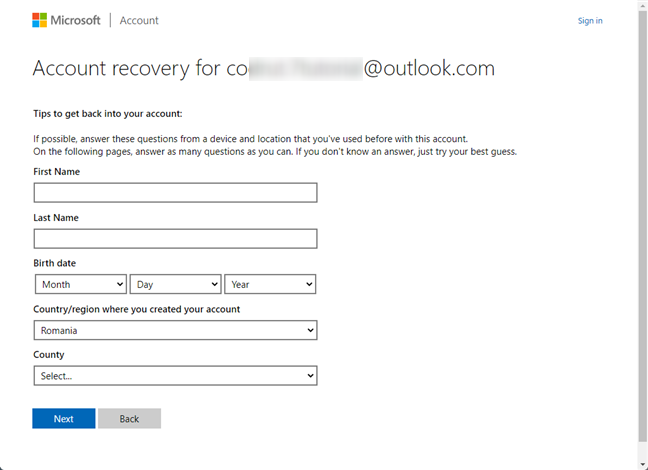Click the 'Account recovery for' heading
648x470 pixels.
click(x=264, y=68)
